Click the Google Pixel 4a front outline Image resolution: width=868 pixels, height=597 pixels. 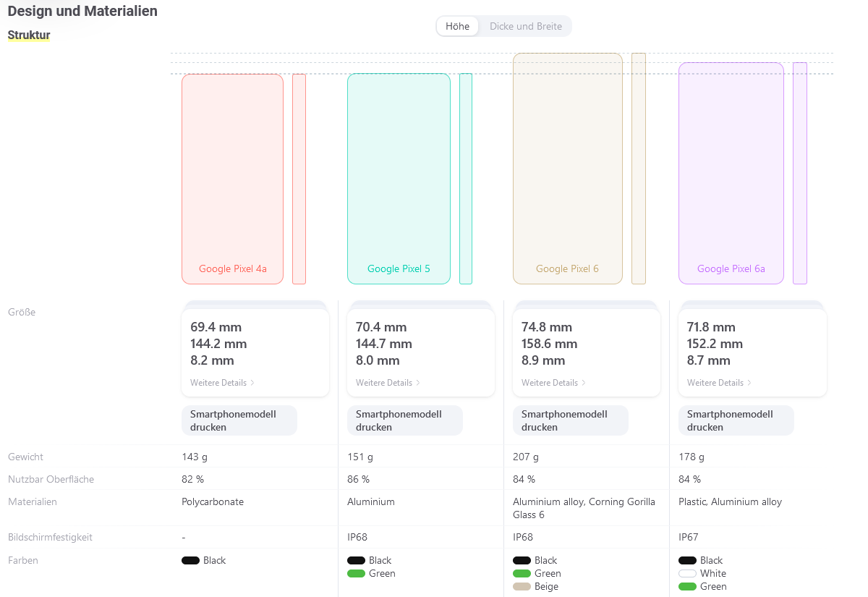pyautogui.click(x=232, y=179)
